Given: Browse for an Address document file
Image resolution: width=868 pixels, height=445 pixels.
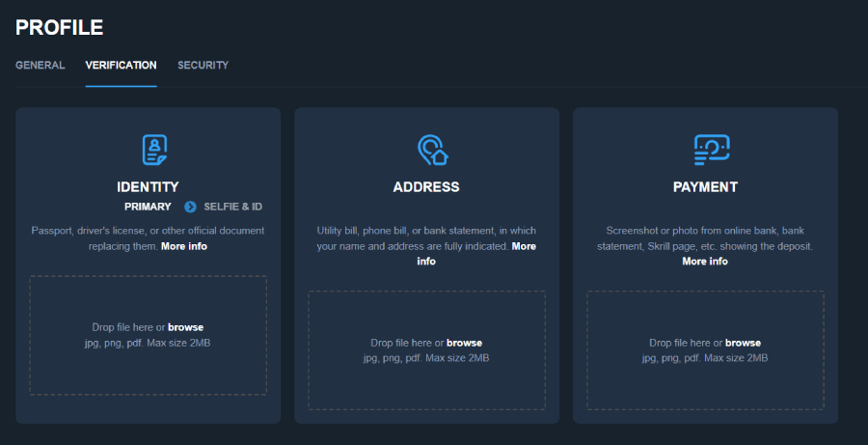Looking at the screenshot, I should pyautogui.click(x=464, y=343).
